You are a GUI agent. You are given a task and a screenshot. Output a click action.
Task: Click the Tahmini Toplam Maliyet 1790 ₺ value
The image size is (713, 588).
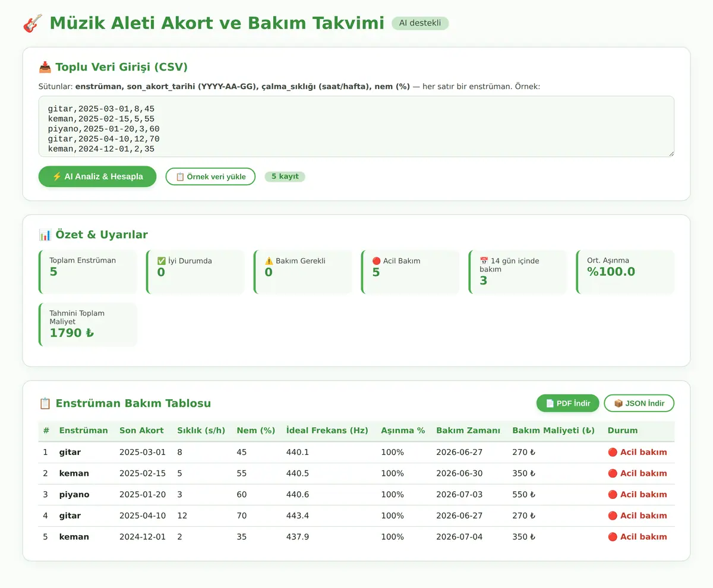[x=72, y=333]
